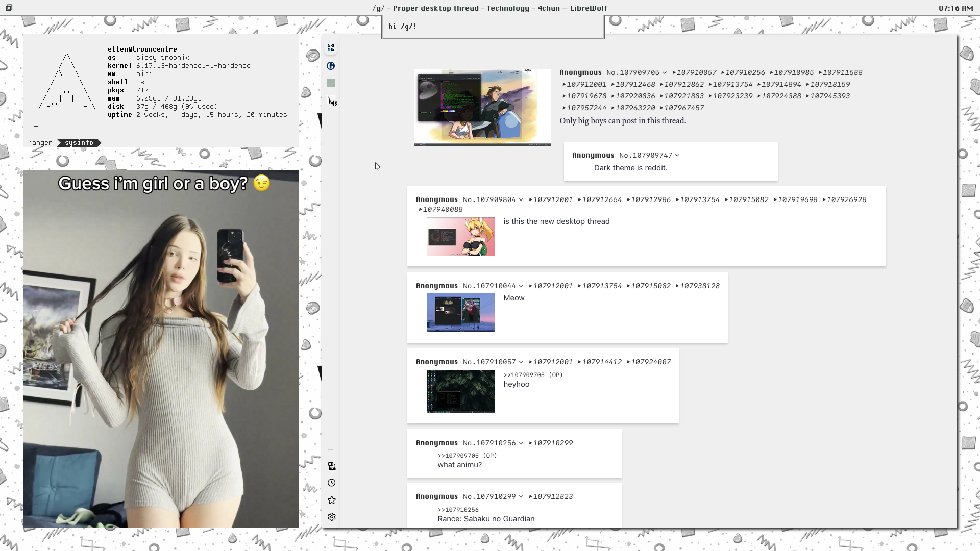Open sidebar settings gear icon
This screenshot has width=980, height=551.
pos(332,517)
